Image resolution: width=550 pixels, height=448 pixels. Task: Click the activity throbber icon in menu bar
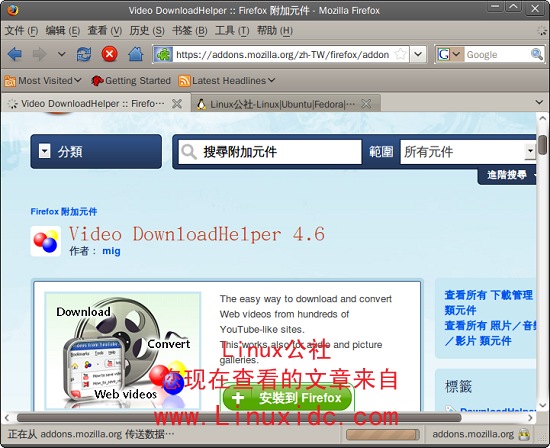tap(542, 31)
